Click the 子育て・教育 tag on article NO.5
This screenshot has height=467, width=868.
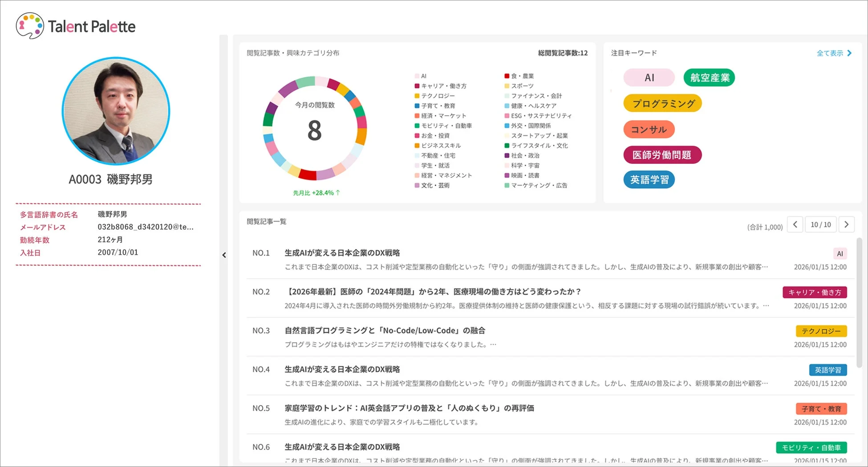tap(821, 408)
